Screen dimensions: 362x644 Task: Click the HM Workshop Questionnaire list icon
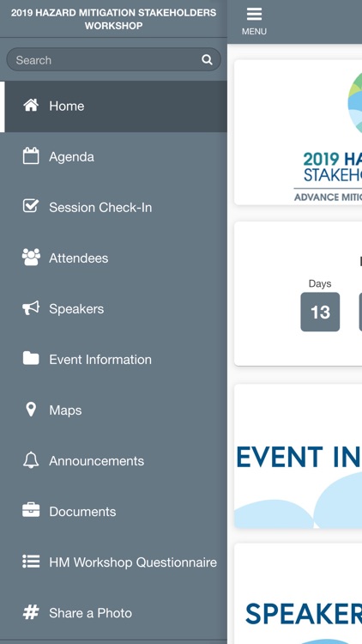(x=31, y=562)
